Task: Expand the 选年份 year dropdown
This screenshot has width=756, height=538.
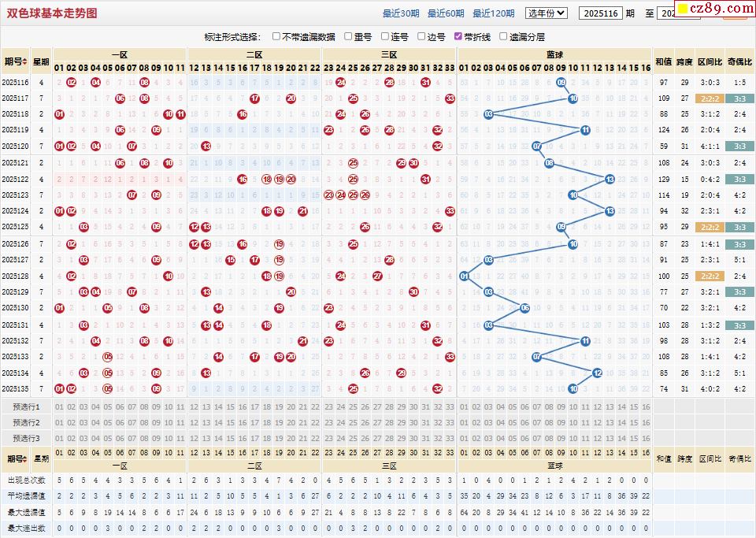Action: (547, 13)
